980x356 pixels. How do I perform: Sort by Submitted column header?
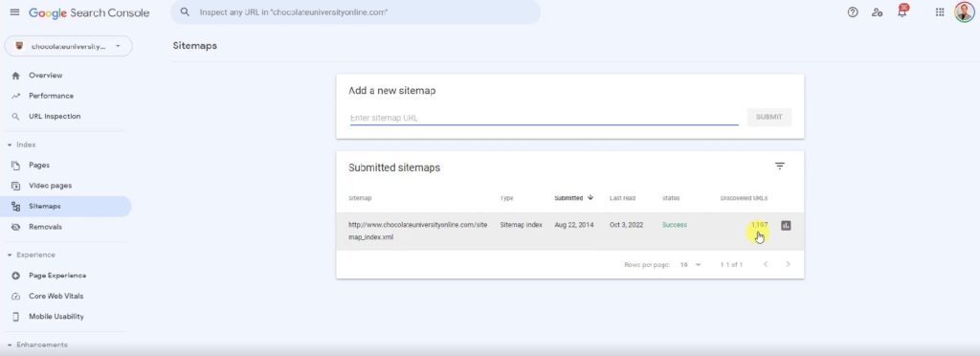[x=573, y=198]
